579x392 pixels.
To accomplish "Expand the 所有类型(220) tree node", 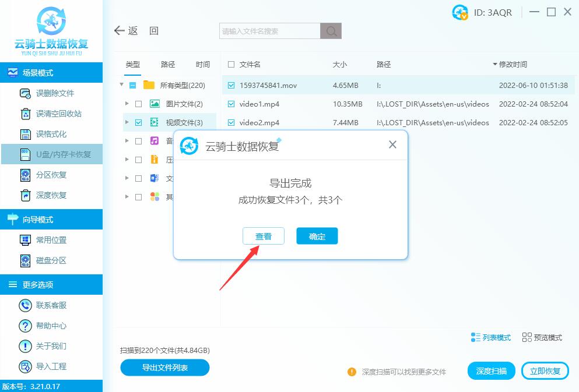I will tap(121, 84).
